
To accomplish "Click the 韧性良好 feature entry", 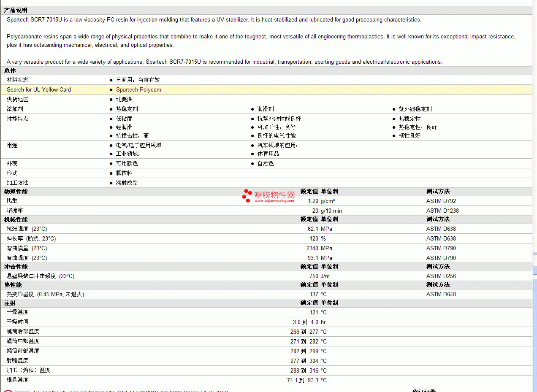I will click(410, 135).
